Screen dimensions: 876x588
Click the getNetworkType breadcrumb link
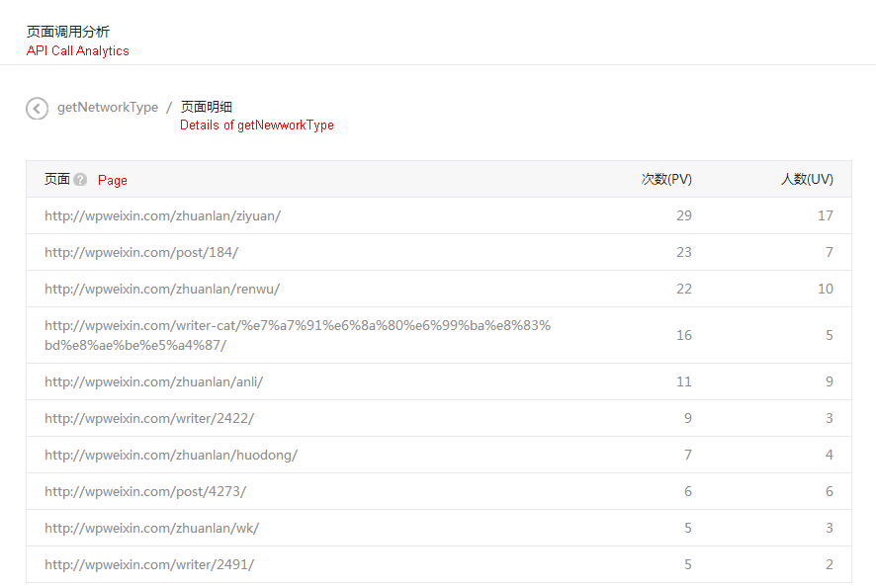click(108, 107)
